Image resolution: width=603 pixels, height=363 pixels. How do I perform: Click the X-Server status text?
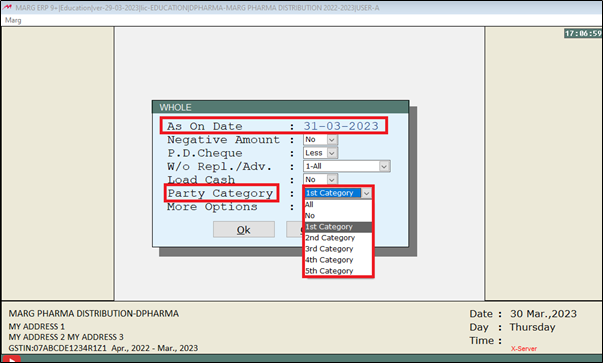coord(524,349)
